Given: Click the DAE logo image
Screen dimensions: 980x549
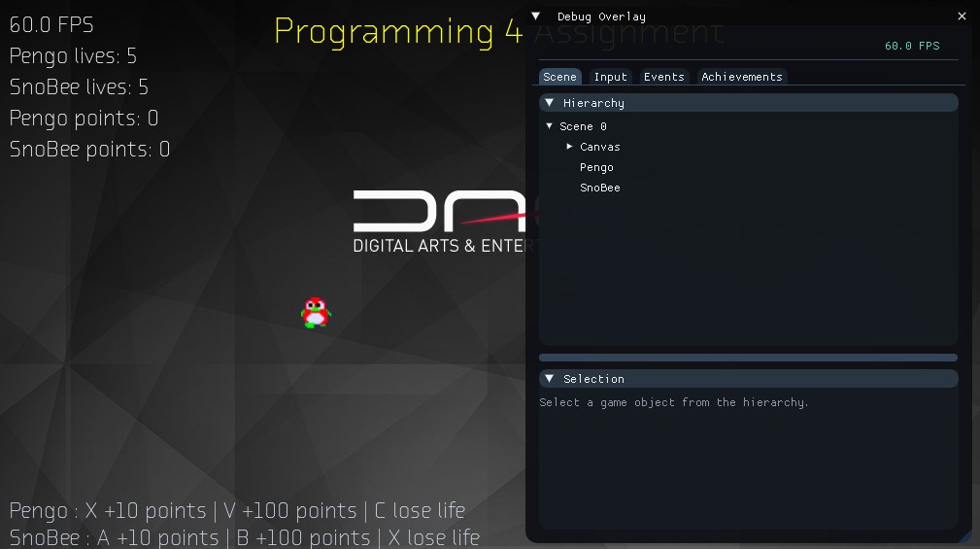Looking at the screenshot, I should (440, 222).
